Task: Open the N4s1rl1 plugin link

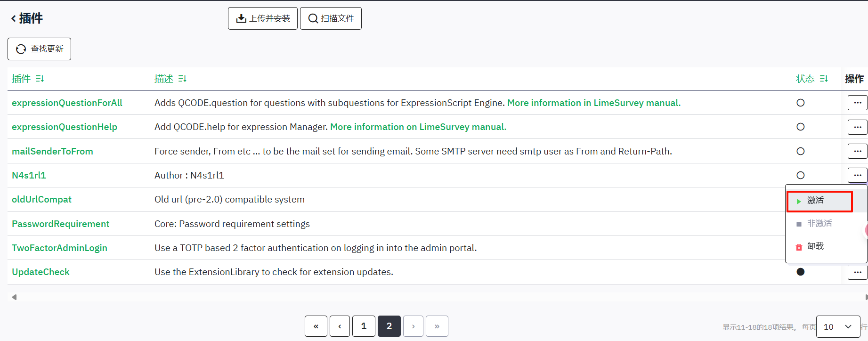Action: (29, 175)
